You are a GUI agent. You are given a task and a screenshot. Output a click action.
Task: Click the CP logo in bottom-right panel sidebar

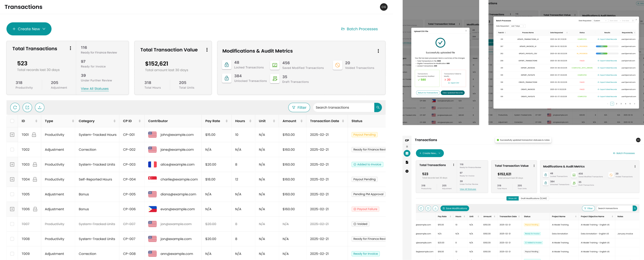[407, 140]
